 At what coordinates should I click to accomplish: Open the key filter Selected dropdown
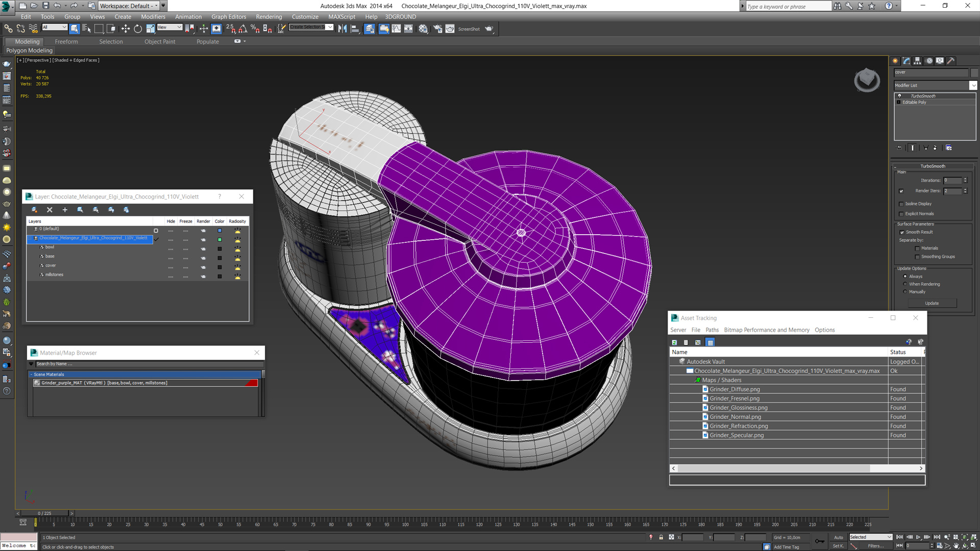pyautogui.click(x=871, y=537)
